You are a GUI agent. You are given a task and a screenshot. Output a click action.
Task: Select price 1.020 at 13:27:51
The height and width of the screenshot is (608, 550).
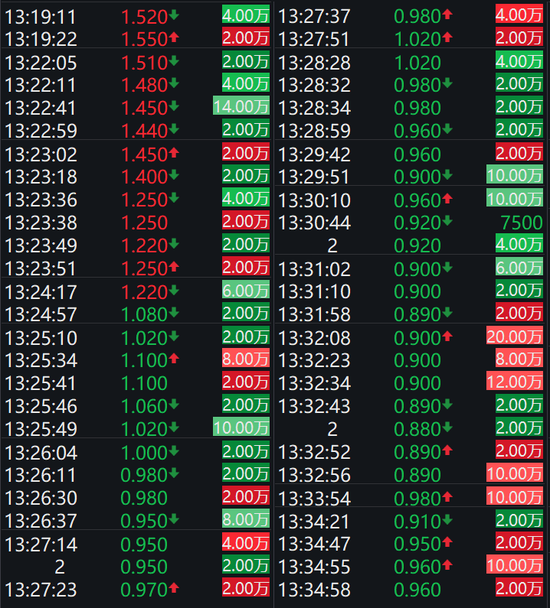[418, 39]
